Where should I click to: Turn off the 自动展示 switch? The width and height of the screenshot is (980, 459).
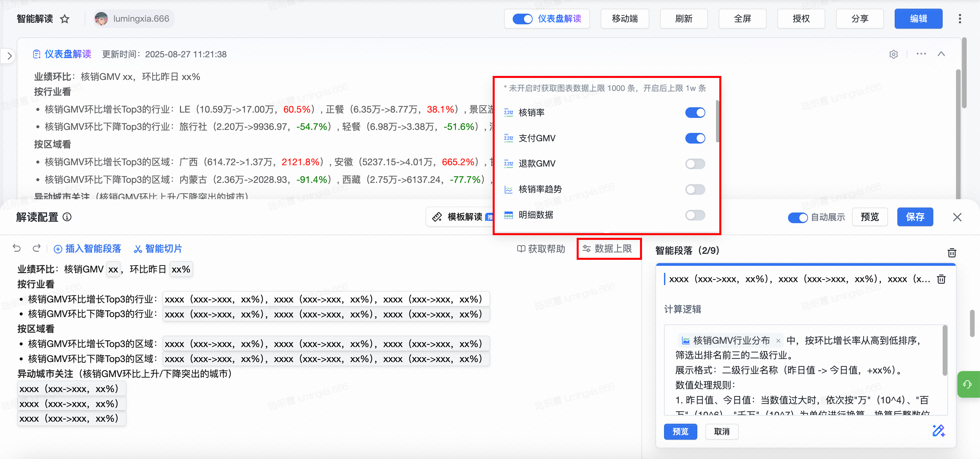pos(797,218)
